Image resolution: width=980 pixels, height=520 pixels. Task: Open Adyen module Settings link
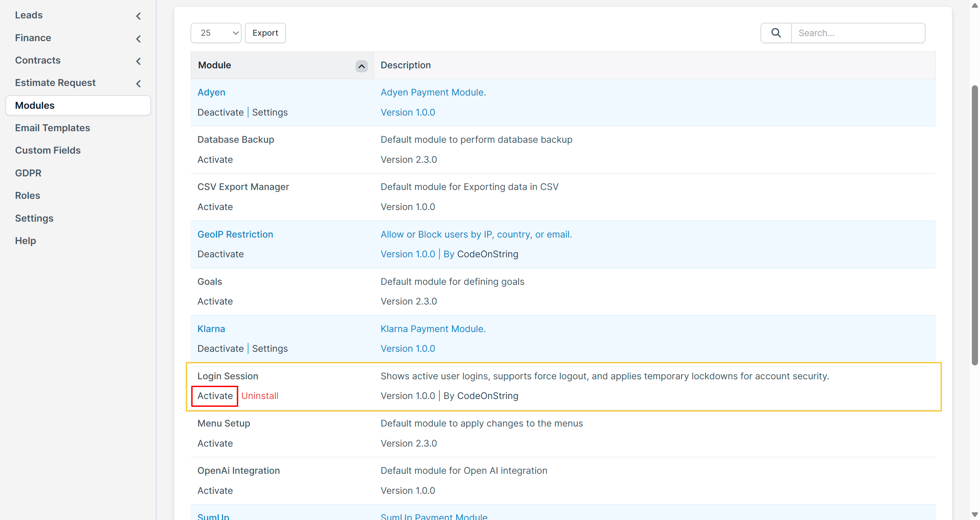(x=270, y=112)
